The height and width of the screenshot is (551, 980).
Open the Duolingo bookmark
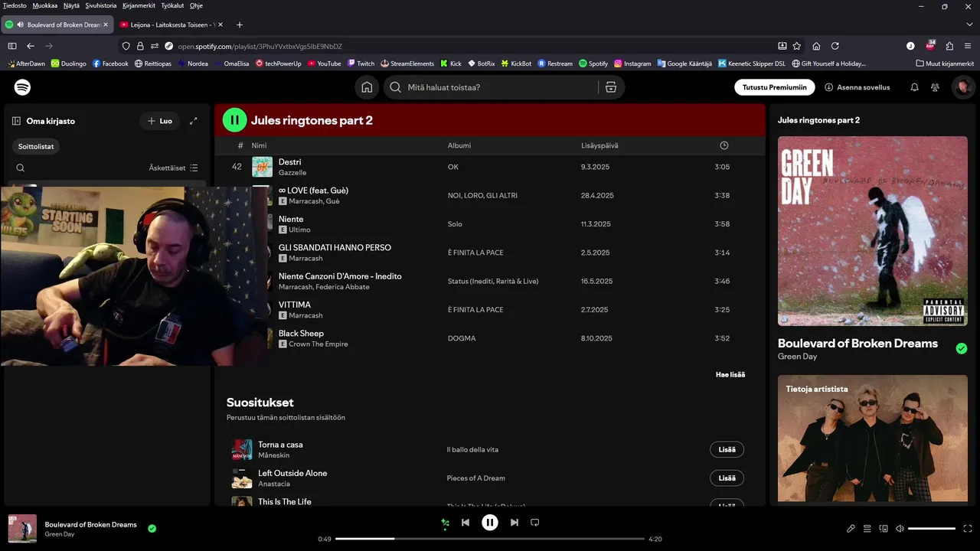[69, 64]
